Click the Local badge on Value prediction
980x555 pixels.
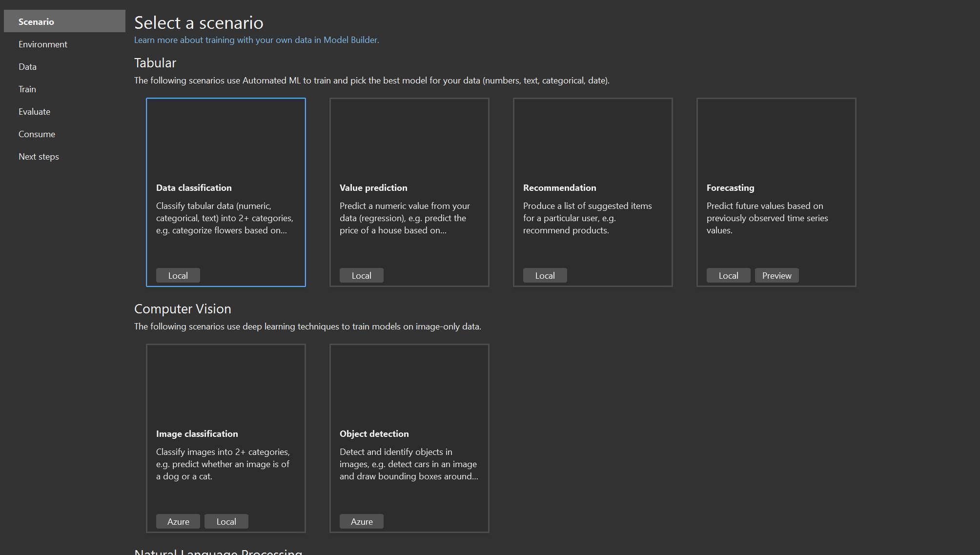point(361,275)
